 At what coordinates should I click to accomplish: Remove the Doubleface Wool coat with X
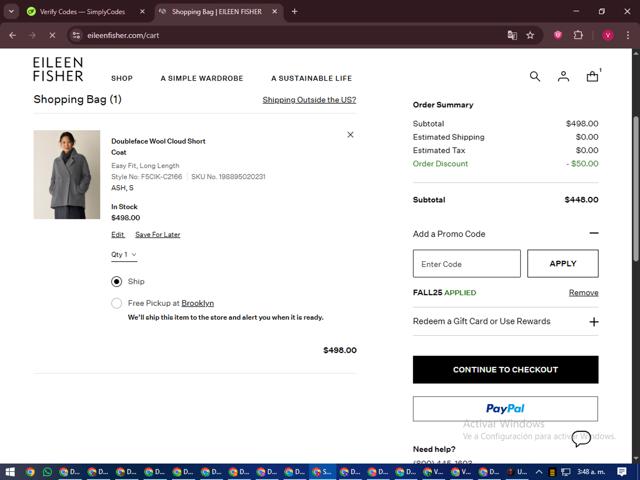(350, 135)
